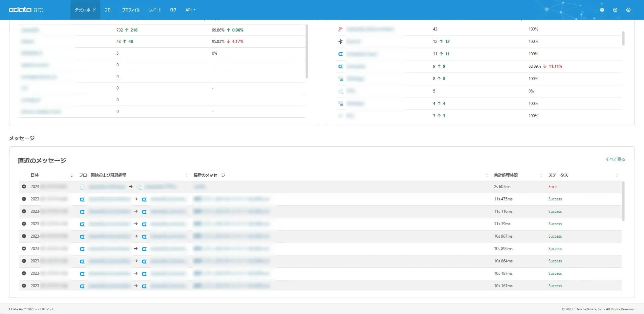Expand the message row taking 10s 899ms

[24, 249]
